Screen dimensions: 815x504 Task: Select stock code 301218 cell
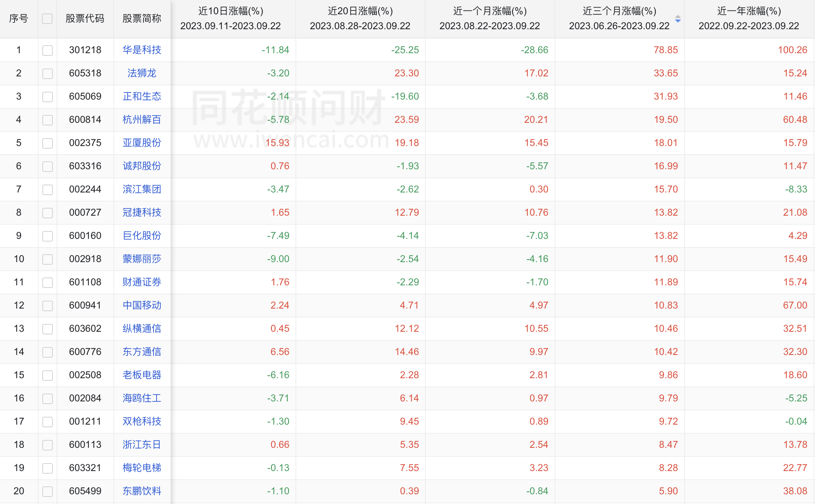pos(85,50)
